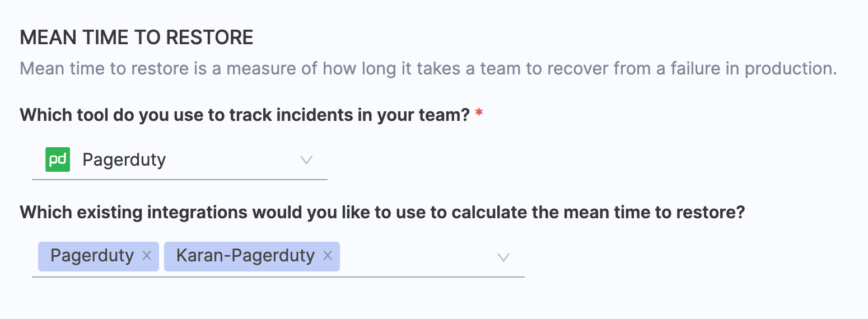
Task: Select the Pagerduty tag label
Action: (x=92, y=256)
